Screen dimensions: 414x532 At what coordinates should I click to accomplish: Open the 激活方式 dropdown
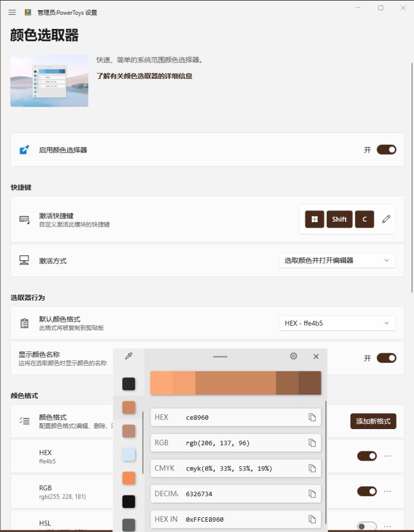(337, 260)
